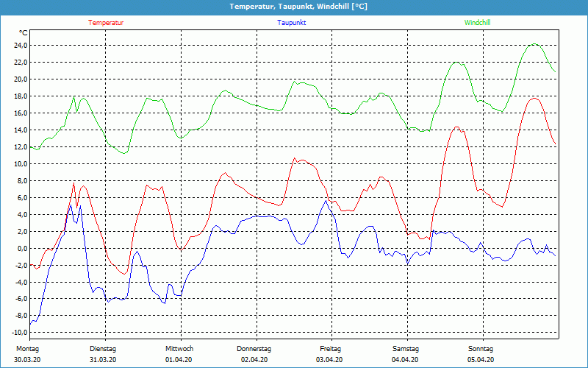Screen dimensions: 588x368
Task: Click the -10,0 y-axis value
Action: [x=20, y=333]
